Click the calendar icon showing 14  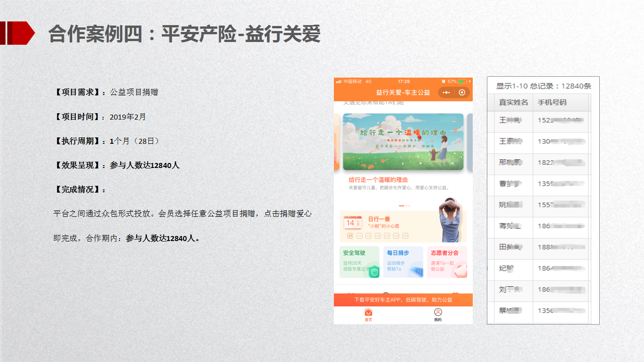point(353,223)
